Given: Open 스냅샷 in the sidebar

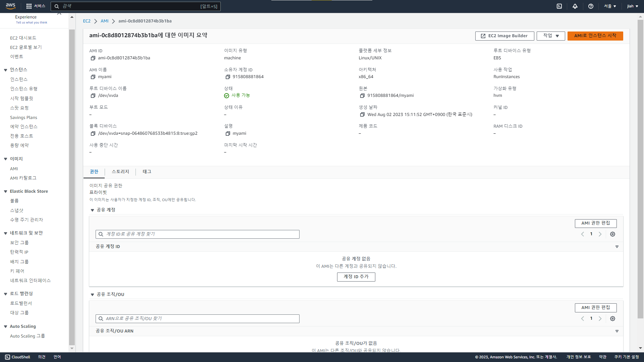Looking at the screenshot, I should pyautogui.click(x=17, y=210).
